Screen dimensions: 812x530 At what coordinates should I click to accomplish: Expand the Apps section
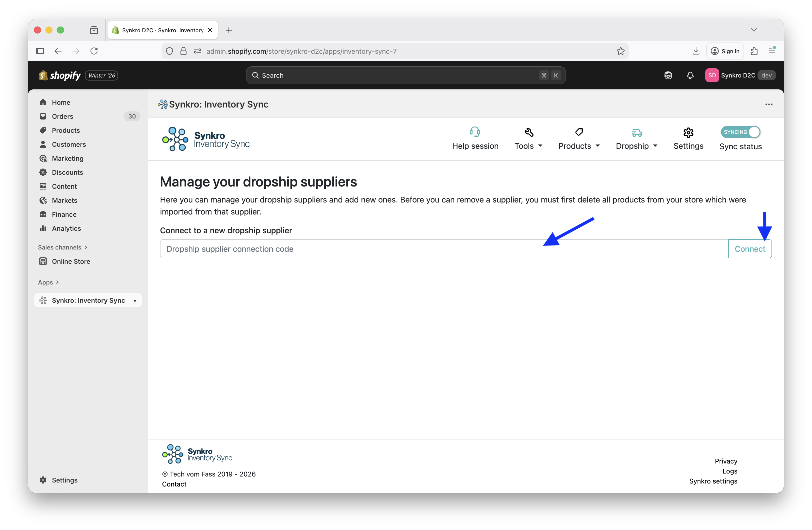click(48, 282)
